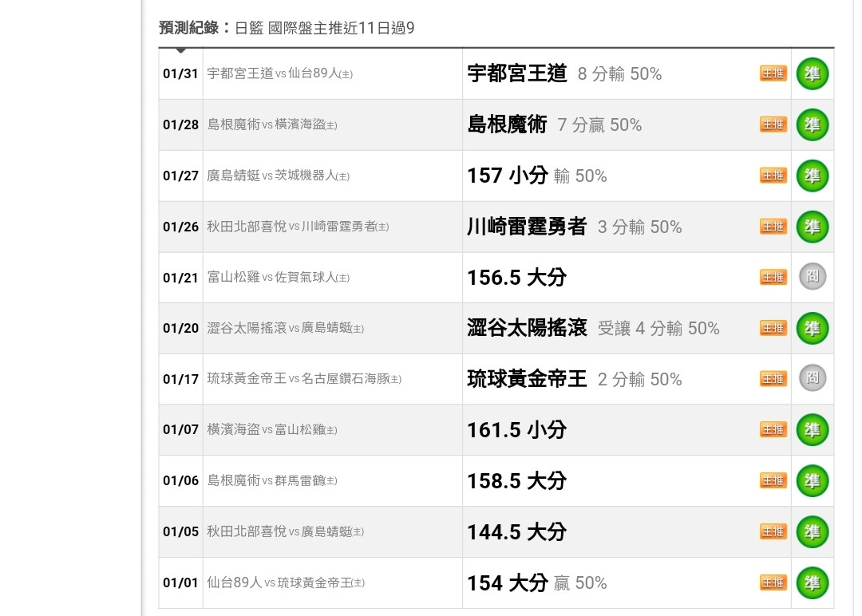Open matchup 琉球黃金帝王 vs 名古屋鑽石海豚
Image resolution: width=862 pixels, height=616 pixels.
[304, 379]
